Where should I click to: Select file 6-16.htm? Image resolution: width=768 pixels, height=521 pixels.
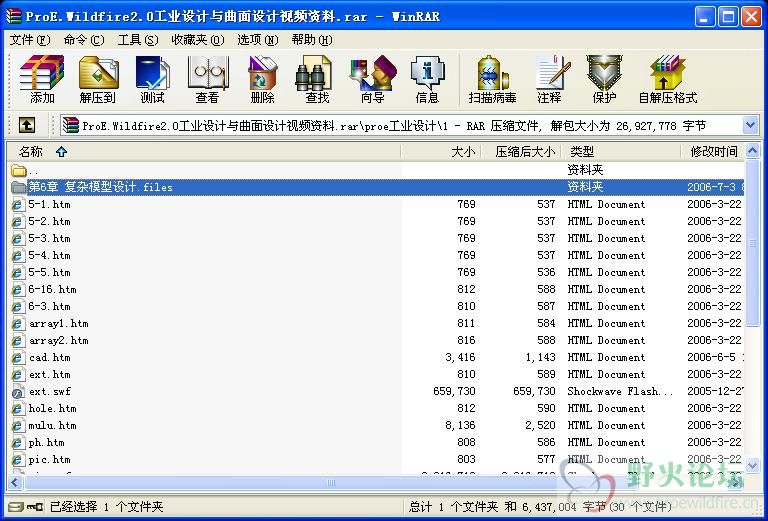[x=52, y=289]
